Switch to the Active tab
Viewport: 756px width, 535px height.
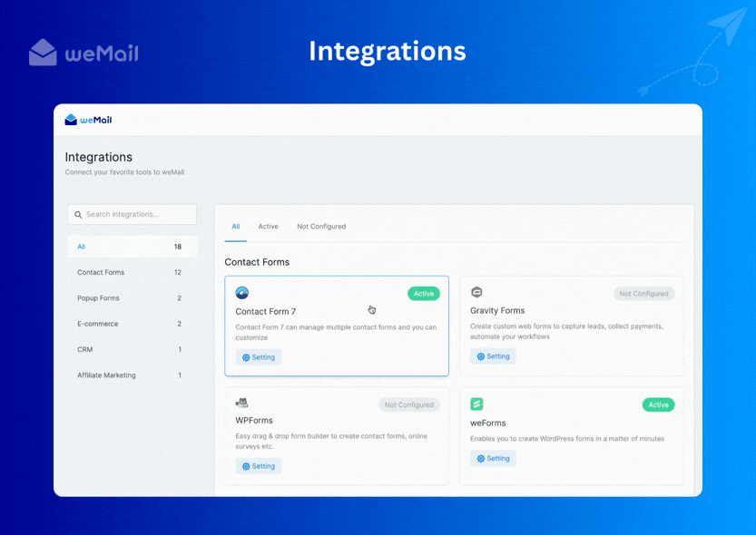click(269, 226)
